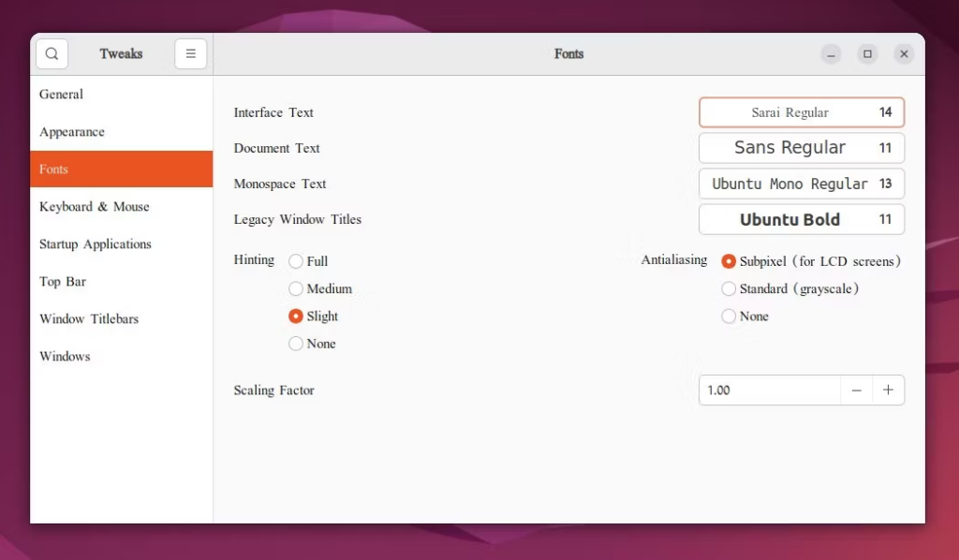Open Startup Applications section
This screenshot has width=959, height=560.
coord(121,243)
